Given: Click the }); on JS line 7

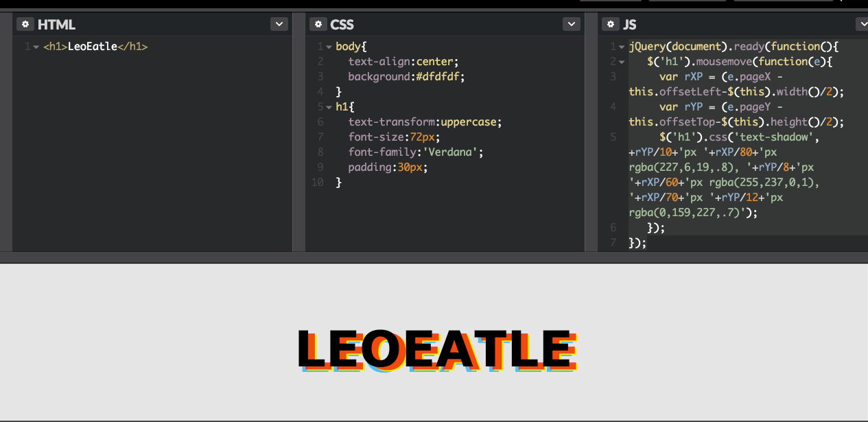Looking at the screenshot, I should point(638,243).
